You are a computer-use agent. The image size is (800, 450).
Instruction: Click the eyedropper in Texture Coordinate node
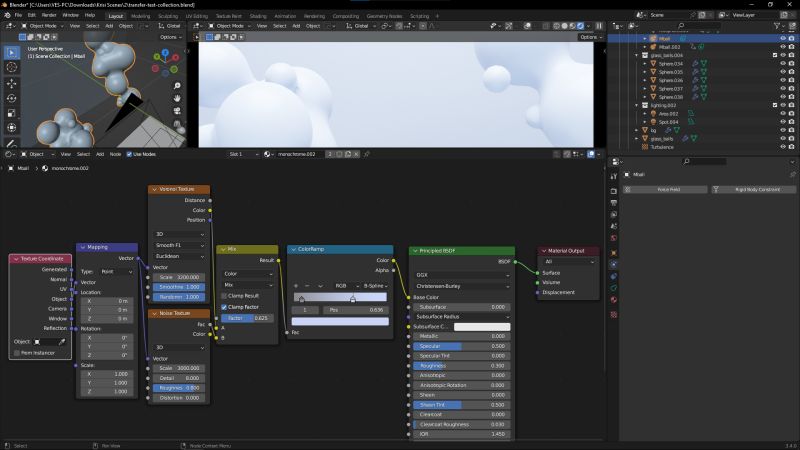click(62, 341)
